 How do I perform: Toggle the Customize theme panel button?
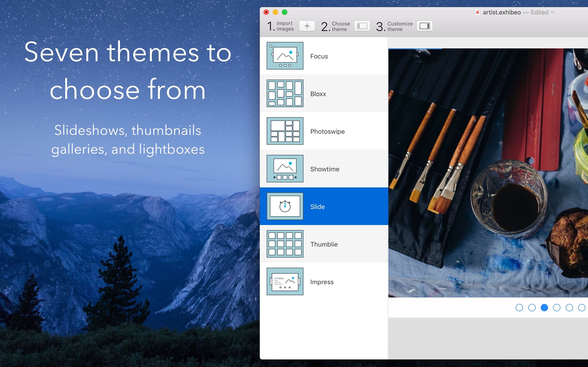point(424,26)
